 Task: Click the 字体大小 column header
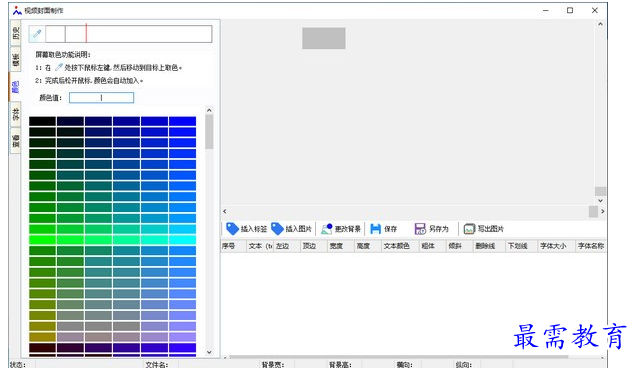point(553,246)
